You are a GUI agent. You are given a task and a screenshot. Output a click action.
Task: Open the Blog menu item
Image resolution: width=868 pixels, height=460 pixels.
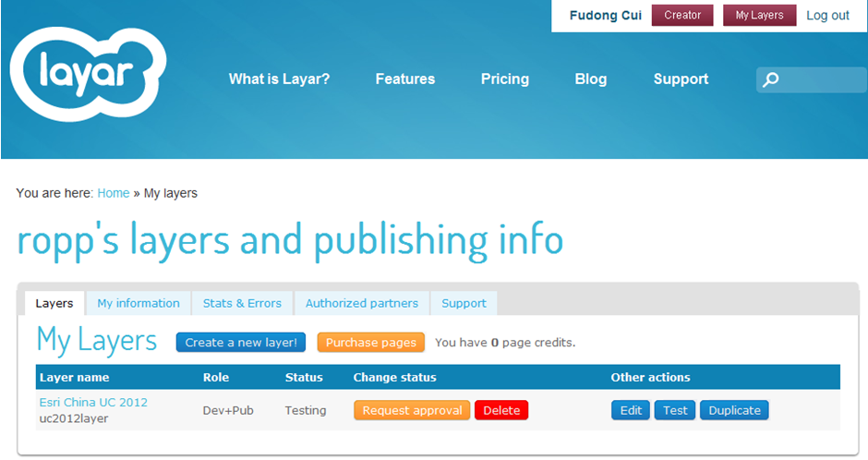point(591,79)
